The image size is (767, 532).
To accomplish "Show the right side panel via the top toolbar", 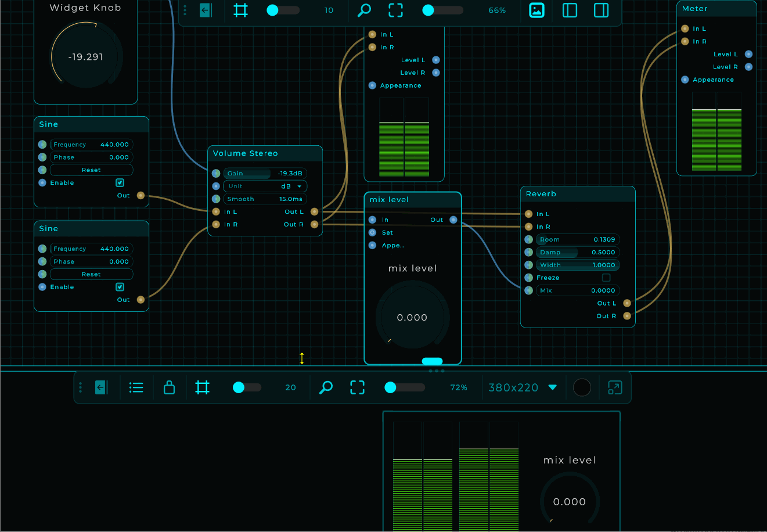I will click(x=601, y=10).
